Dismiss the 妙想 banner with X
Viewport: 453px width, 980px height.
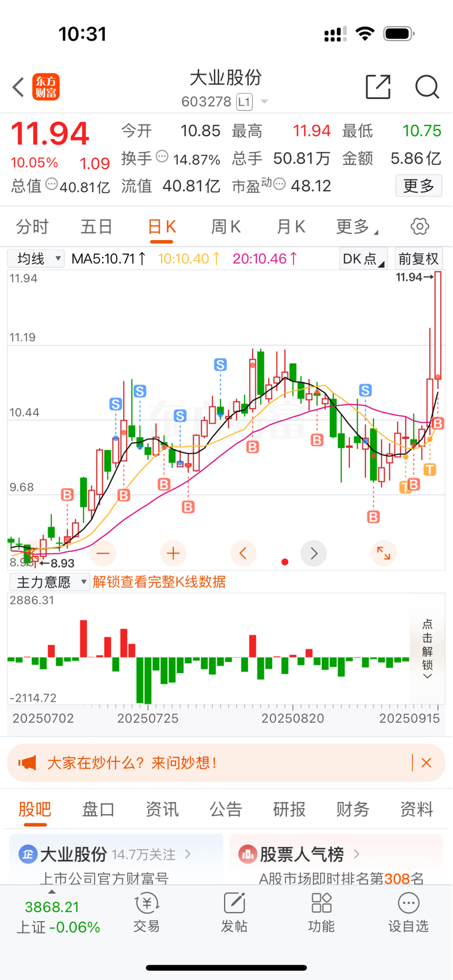click(x=426, y=763)
